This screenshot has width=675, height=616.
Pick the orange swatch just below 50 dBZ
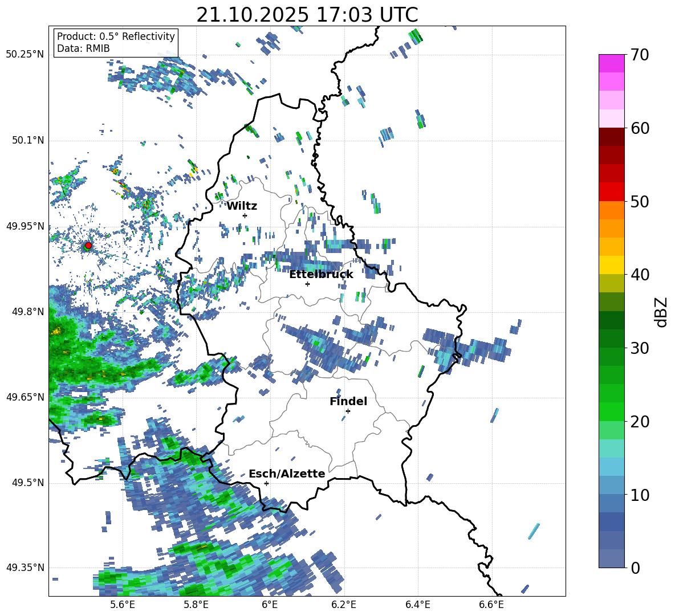pos(611,210)
